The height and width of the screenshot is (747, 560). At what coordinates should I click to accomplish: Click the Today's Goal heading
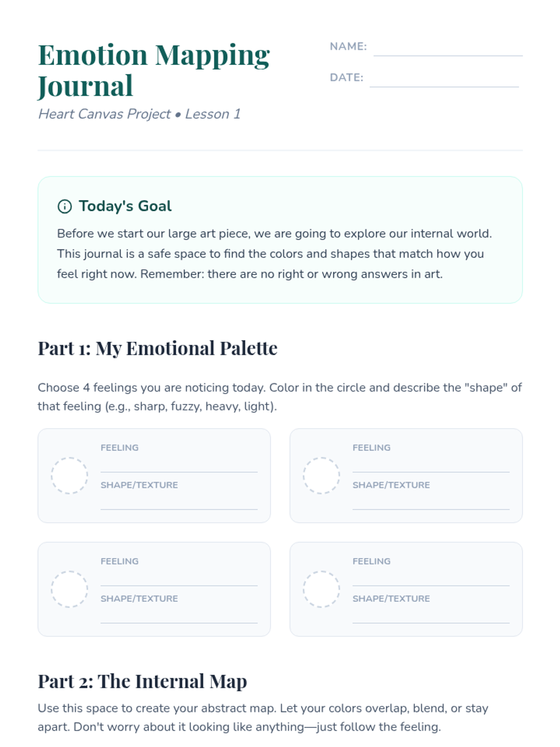(x=125, y=206)
